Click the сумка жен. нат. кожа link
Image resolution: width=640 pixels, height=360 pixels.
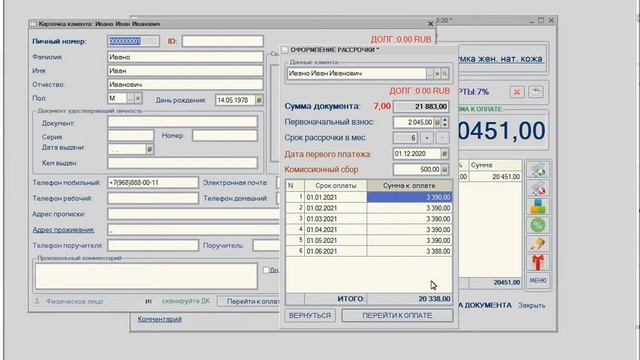(501, 59)
